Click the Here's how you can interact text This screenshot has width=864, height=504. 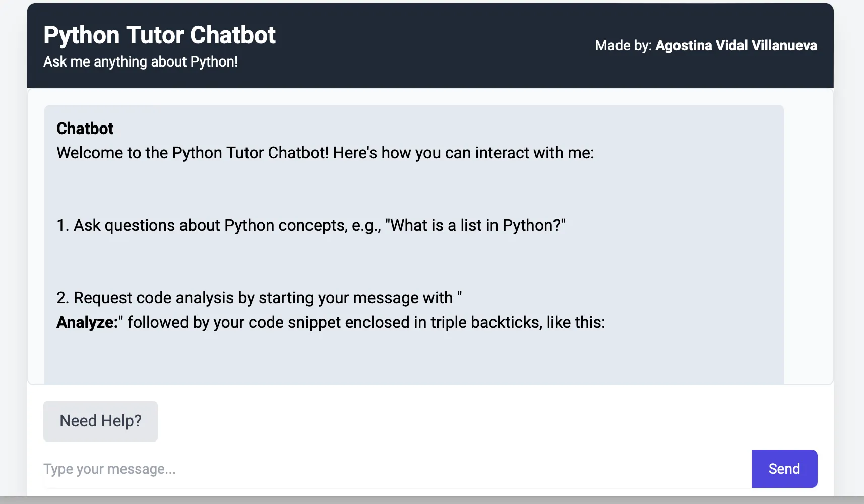[464, 153]
